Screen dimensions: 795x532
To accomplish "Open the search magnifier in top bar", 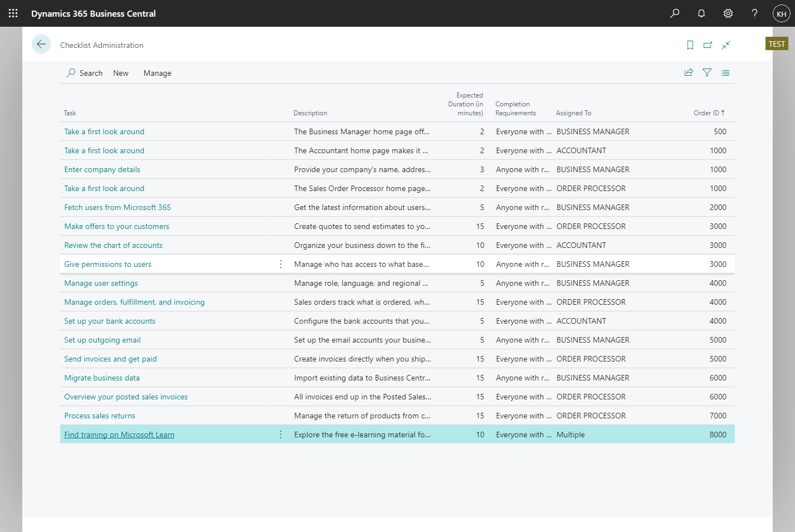I will pyautogui.click(x=675, y=13).
